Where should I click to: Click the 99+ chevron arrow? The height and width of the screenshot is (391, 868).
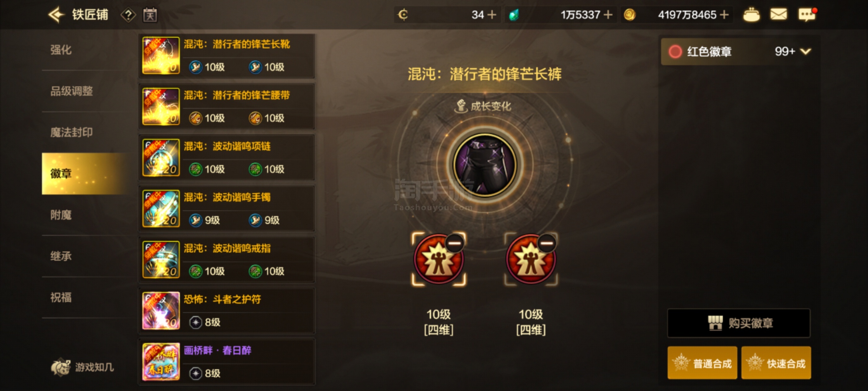pyautogui.click(x=806, y=52)
